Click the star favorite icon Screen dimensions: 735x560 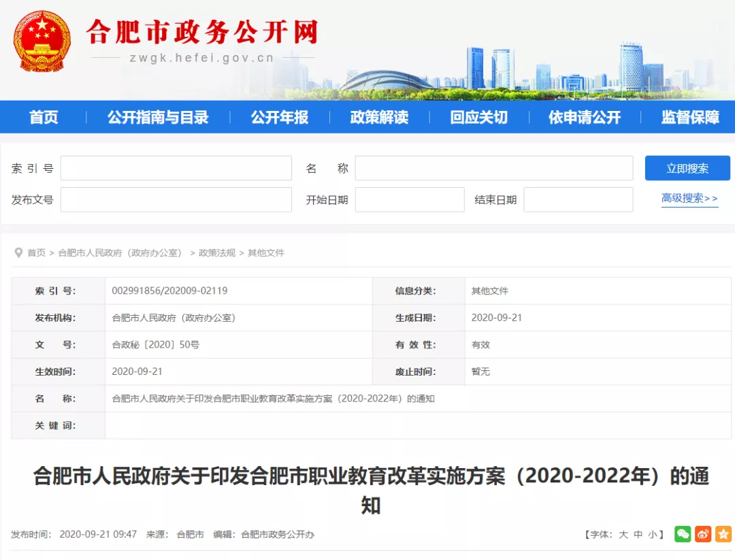pos(724,534)
